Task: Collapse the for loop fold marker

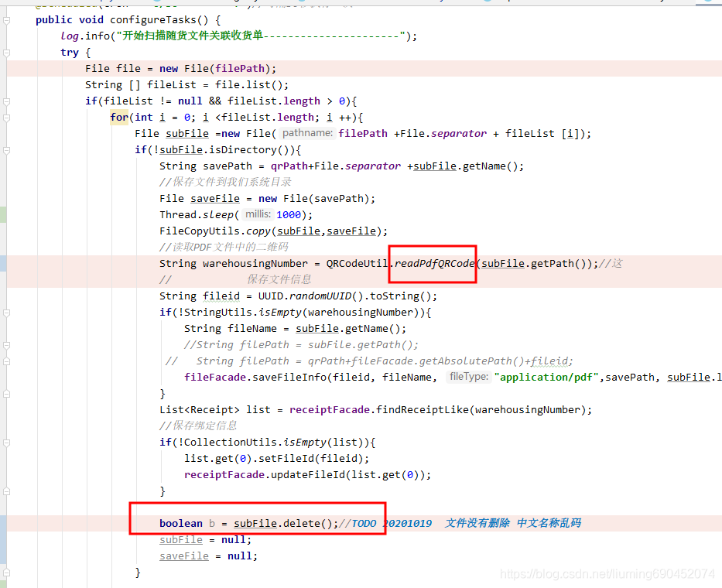Action: [6, 117]
